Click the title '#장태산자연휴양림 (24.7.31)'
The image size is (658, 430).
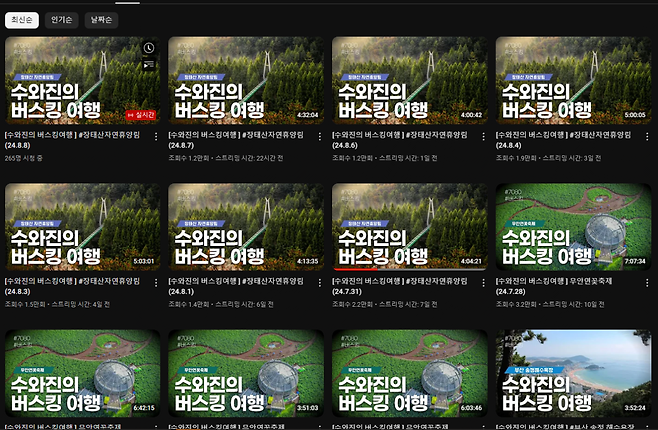(x=400, y=286)
